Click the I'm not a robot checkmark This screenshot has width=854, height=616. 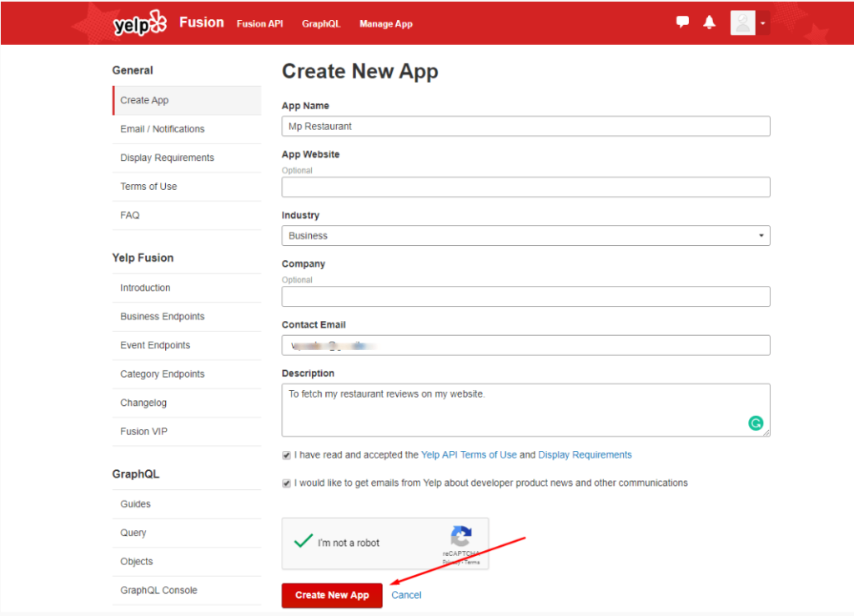point(304,541)
